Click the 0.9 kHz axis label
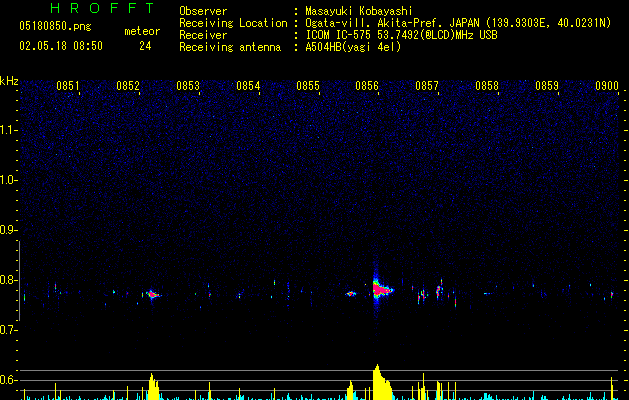The width and height of the screenshot is (629, 400). [x=8, y=230]
